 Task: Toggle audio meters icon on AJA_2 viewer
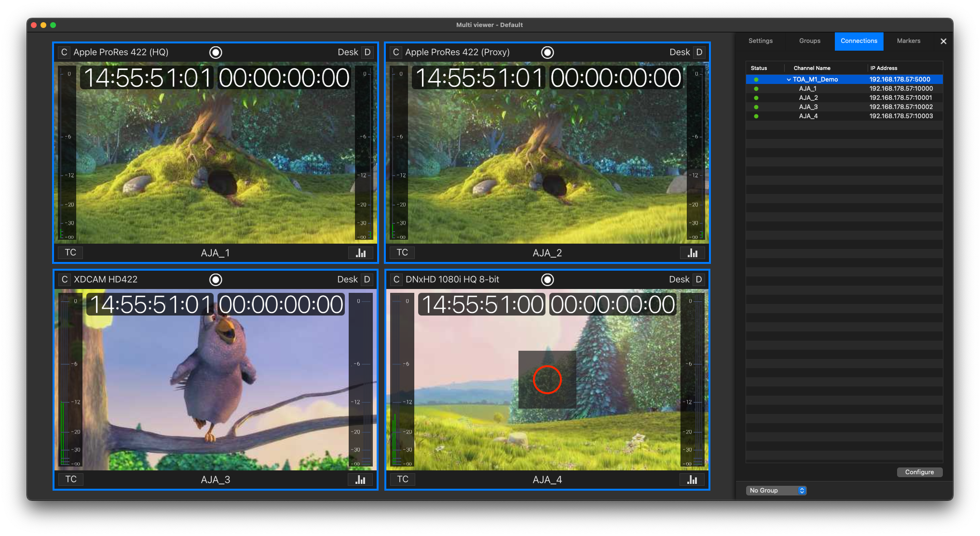[x=693, y=253]
